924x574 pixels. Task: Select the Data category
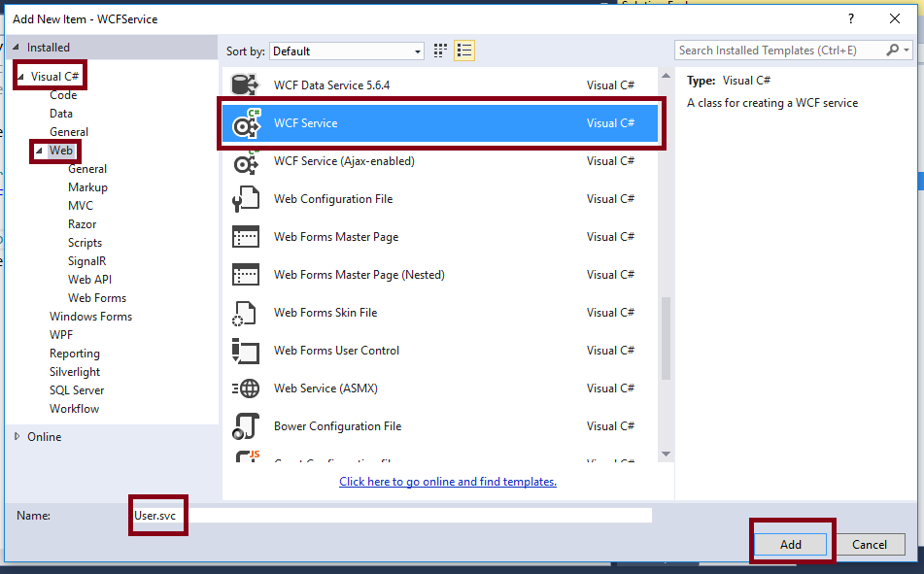tap(61, 114)
